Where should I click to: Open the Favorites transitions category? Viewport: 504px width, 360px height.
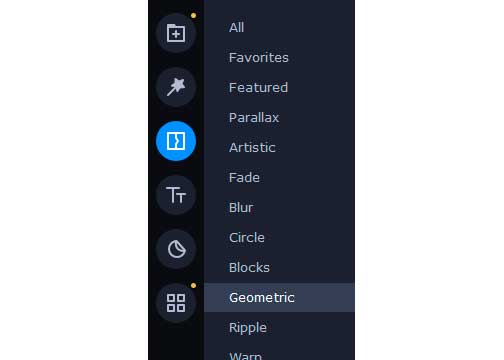[259, 57]
